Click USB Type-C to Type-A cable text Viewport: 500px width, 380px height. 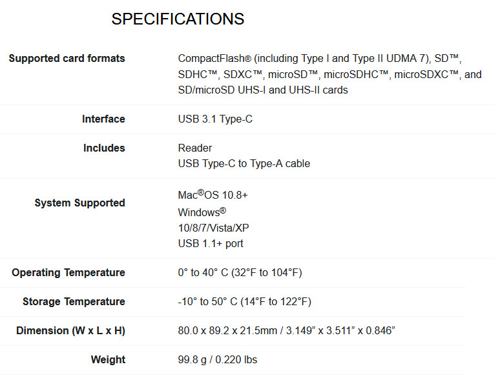244,164
